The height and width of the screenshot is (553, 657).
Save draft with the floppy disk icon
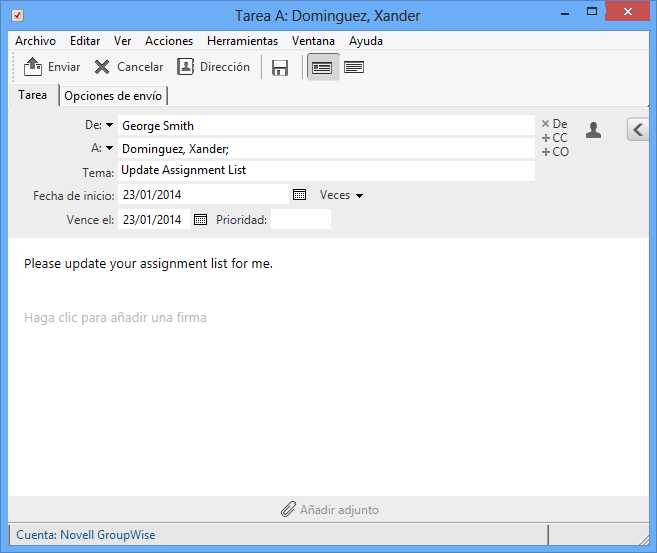tap(280, 67)
